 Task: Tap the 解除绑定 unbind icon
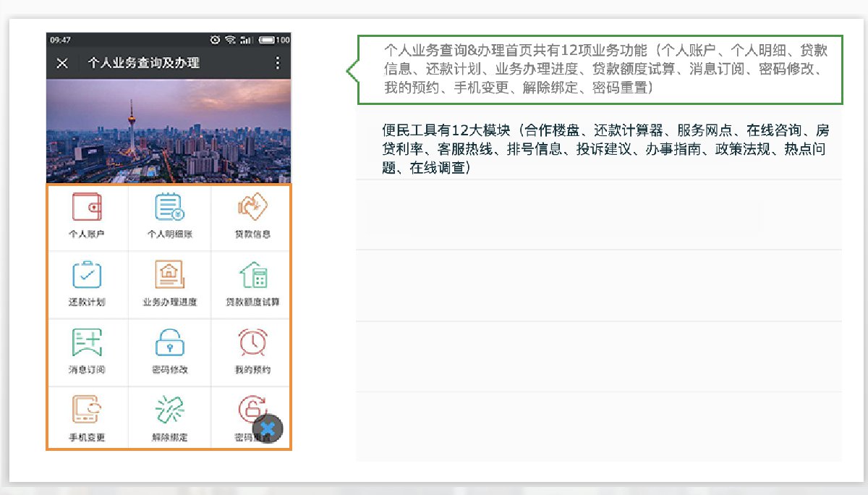pyautogui.click(x=169, y=410)
